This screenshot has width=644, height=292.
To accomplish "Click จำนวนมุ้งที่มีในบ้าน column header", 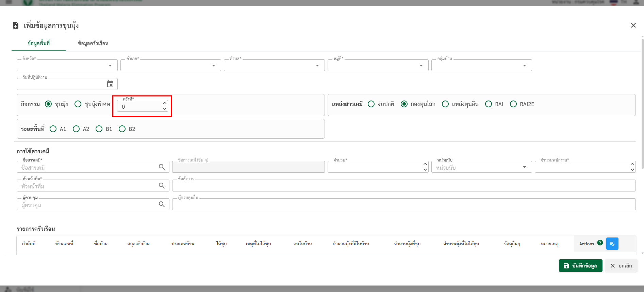I will 351,244.
